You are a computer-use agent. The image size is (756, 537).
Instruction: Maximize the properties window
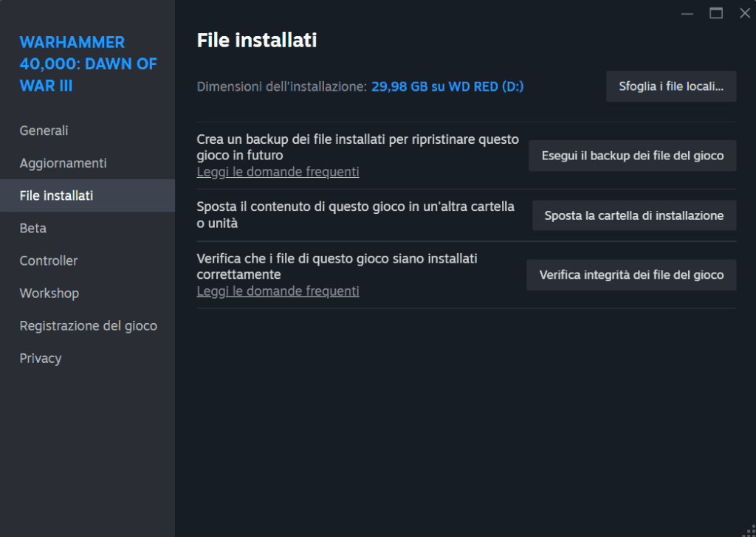point(715,13)
